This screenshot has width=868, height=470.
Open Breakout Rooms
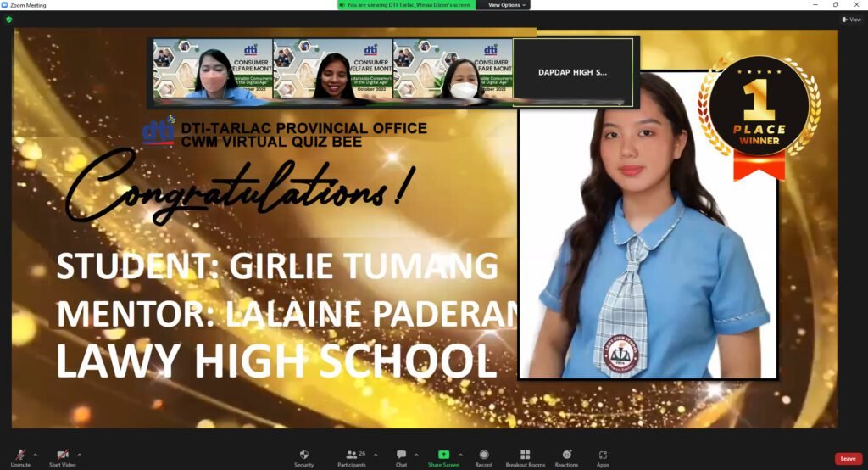coord(526,458)
